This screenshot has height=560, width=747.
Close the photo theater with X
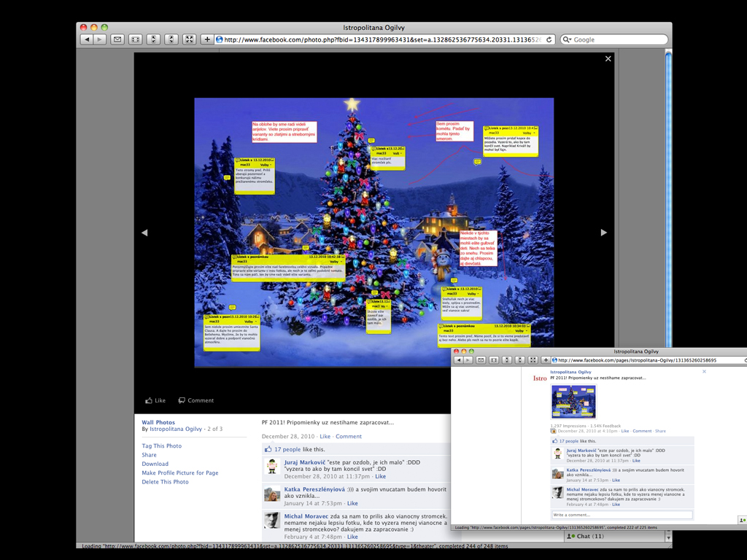608,58
